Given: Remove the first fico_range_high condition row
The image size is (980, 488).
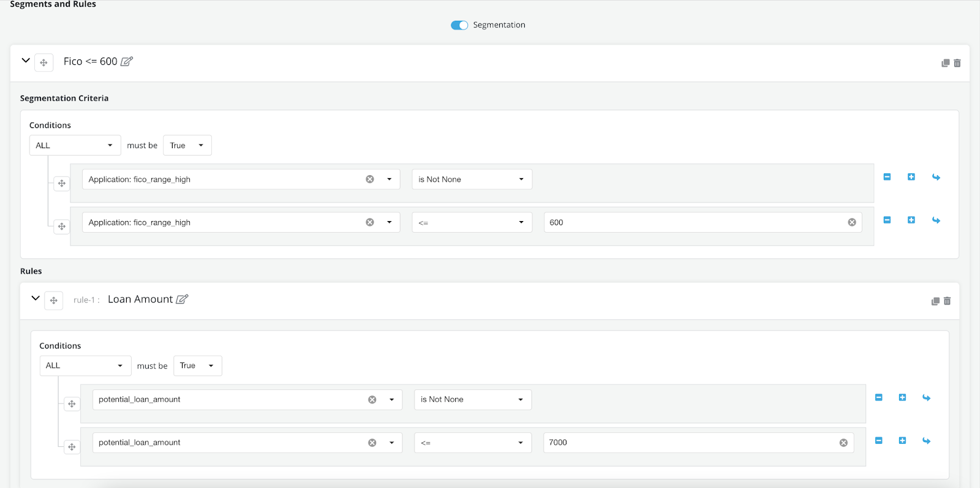Looking at the screenshot, I should [887, 177].
